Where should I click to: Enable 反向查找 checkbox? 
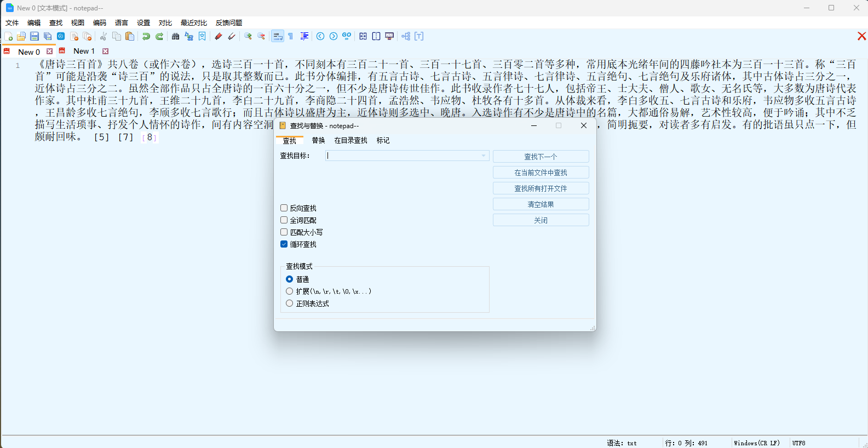284,208
